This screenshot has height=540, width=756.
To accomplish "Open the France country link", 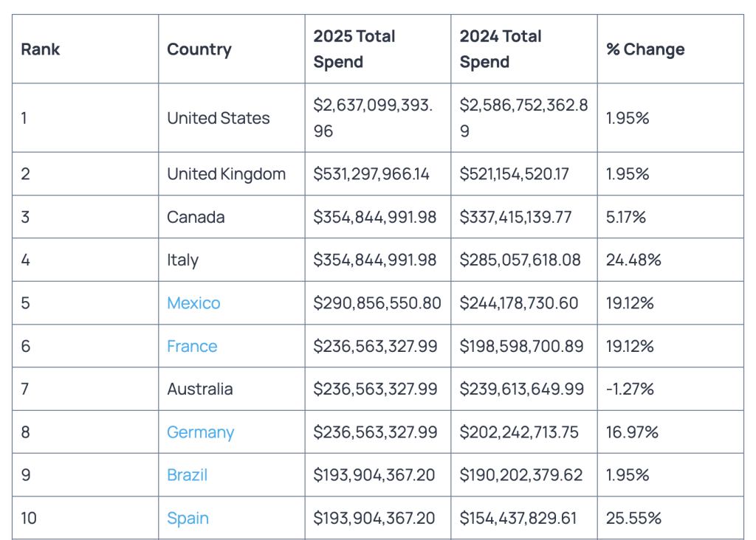I will [192, 346].
